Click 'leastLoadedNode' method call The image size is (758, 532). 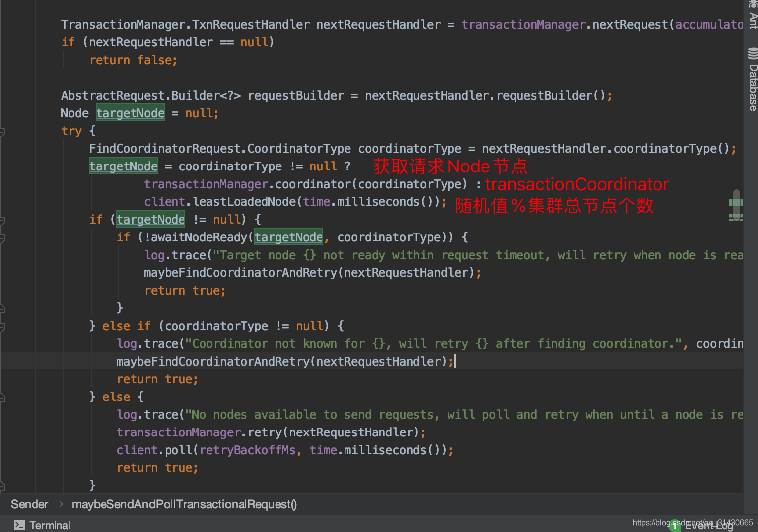(244, 202)
